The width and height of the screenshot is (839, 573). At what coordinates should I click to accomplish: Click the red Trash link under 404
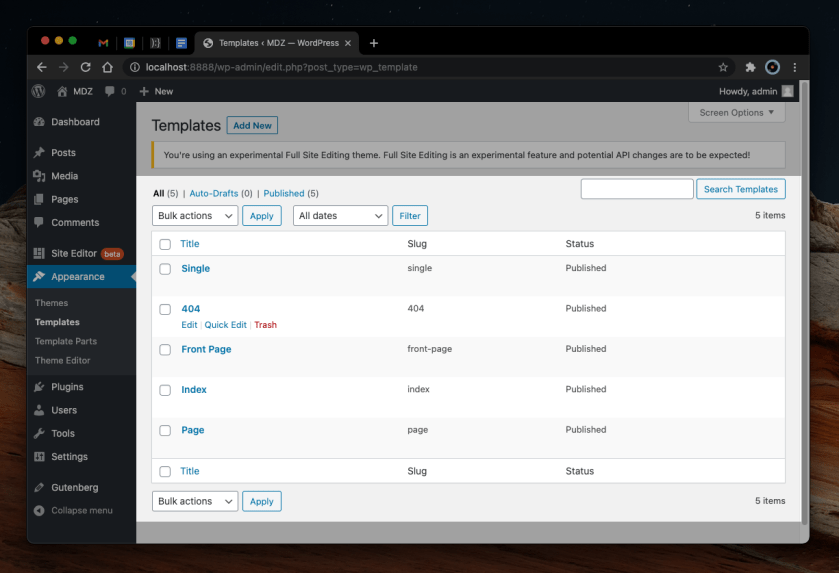tap(265, 325)
